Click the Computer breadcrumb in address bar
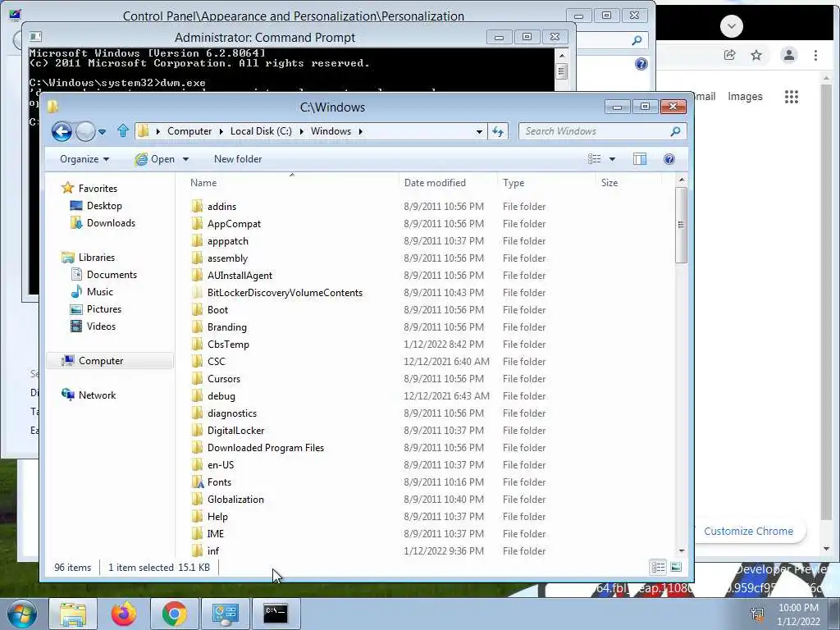 pyautogui.click(x=189, y=131)
